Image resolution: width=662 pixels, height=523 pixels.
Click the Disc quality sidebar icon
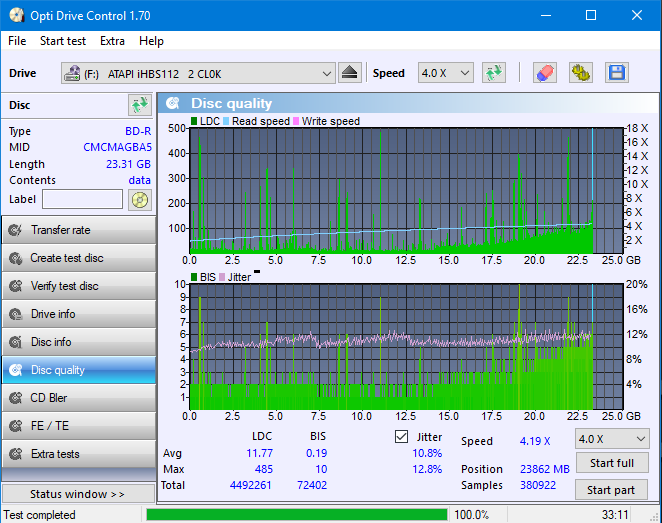(x=16, y=370)
